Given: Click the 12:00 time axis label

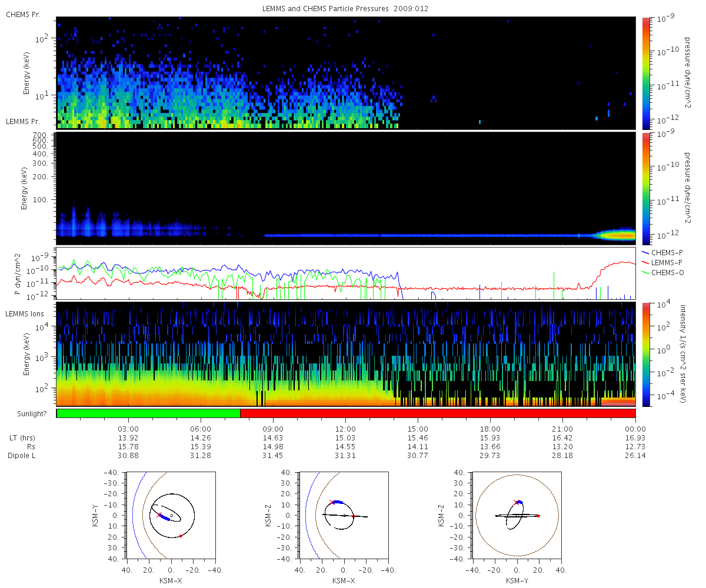Looking at the screenshot, I should coord(345,429).
